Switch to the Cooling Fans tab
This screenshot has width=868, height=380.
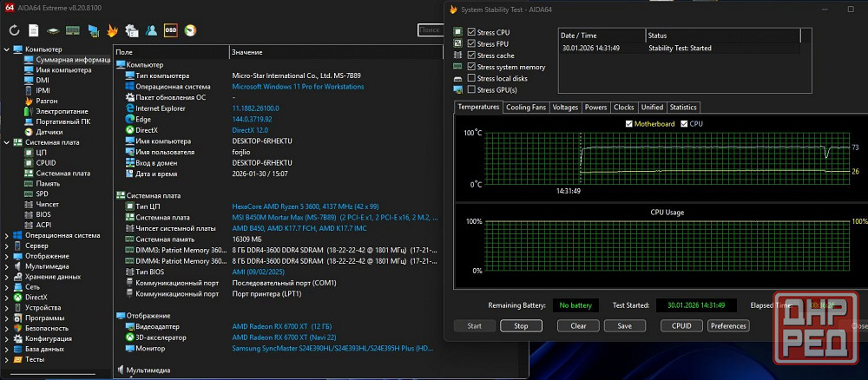tap(526, 108)
